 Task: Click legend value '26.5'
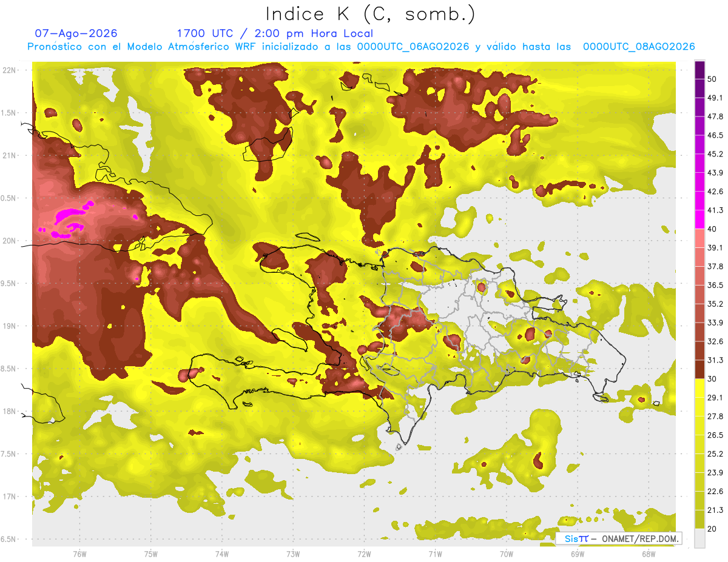pyautogui.click(x=715, y=435)
